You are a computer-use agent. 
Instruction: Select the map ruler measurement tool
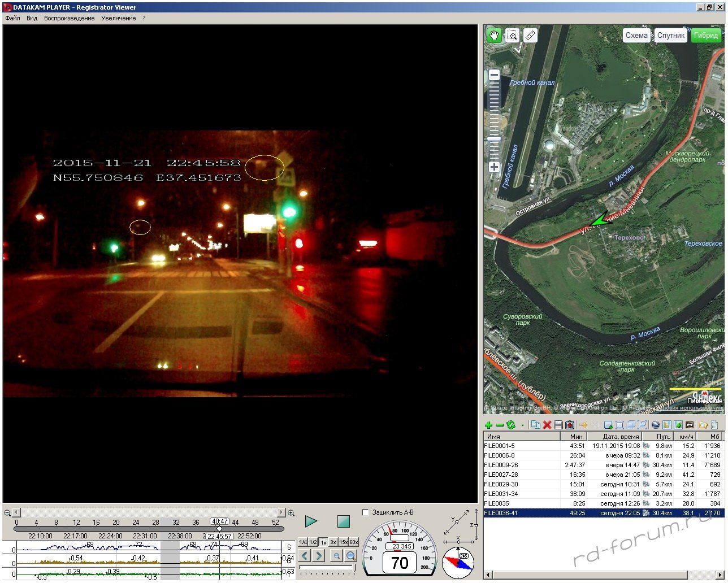[530, 36]
